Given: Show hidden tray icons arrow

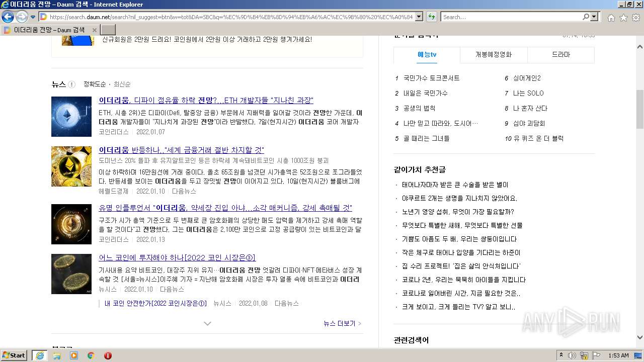Looking at the screenshot, I should pos(561,355).
